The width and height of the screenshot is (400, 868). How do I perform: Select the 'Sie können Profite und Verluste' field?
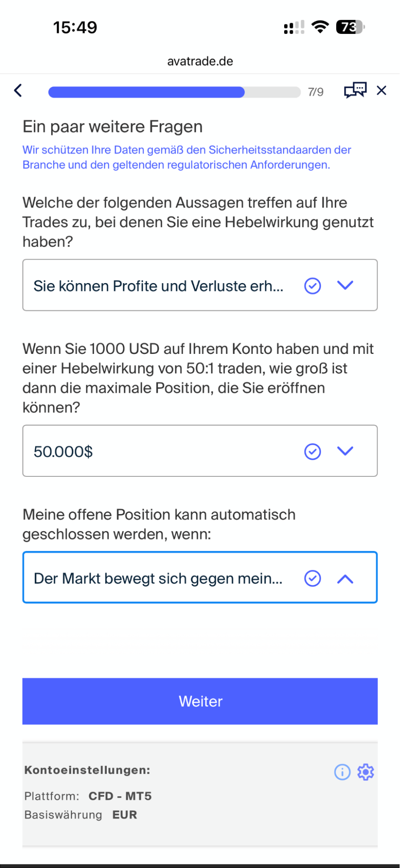158,286
